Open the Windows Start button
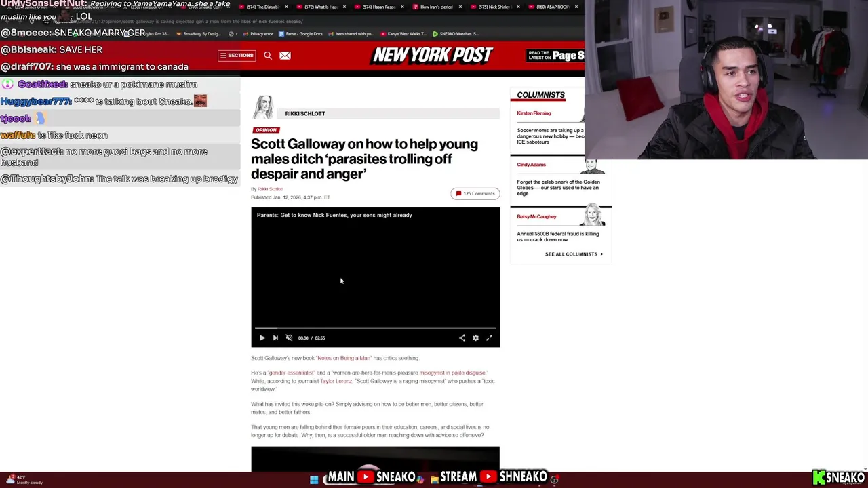 [314, 480]
